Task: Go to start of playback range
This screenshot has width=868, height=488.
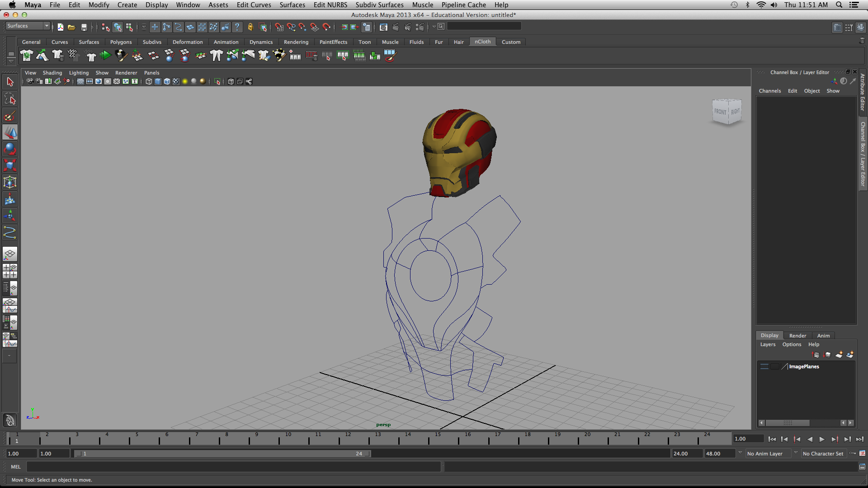Action: (772, 439)
